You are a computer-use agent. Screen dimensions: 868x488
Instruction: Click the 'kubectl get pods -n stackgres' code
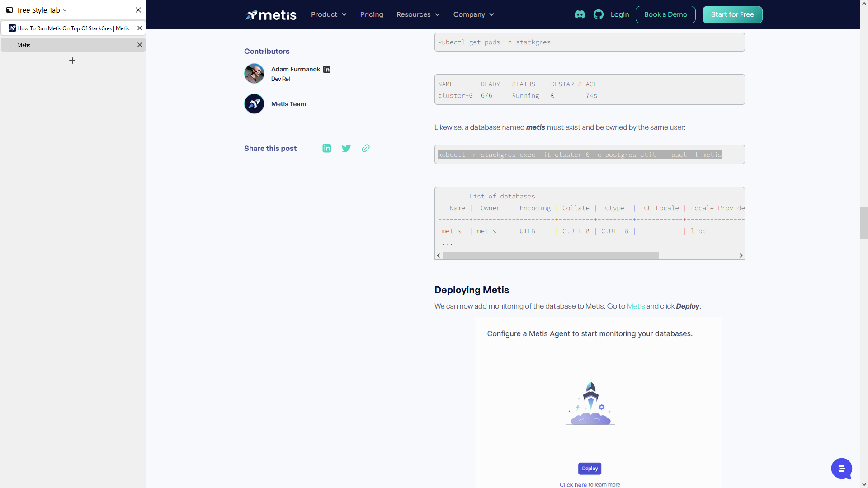494,42
